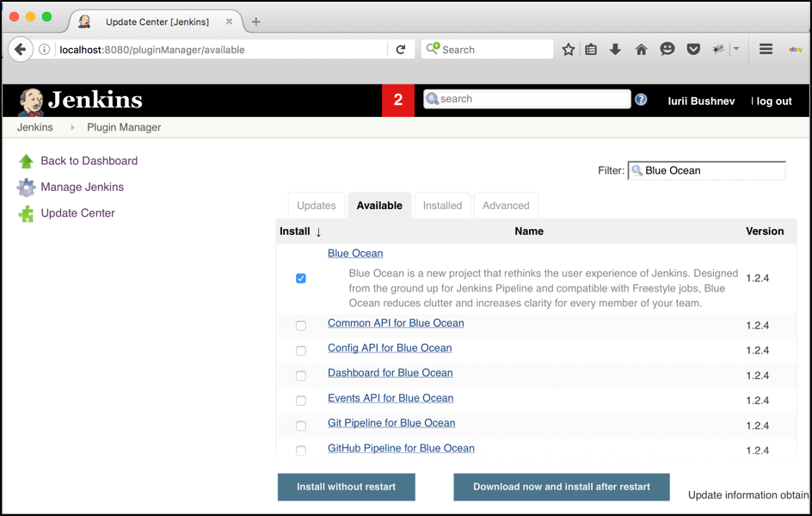Focus the browser Search field
This screenshot has height=516, width=812.
[x=488, y=50]
